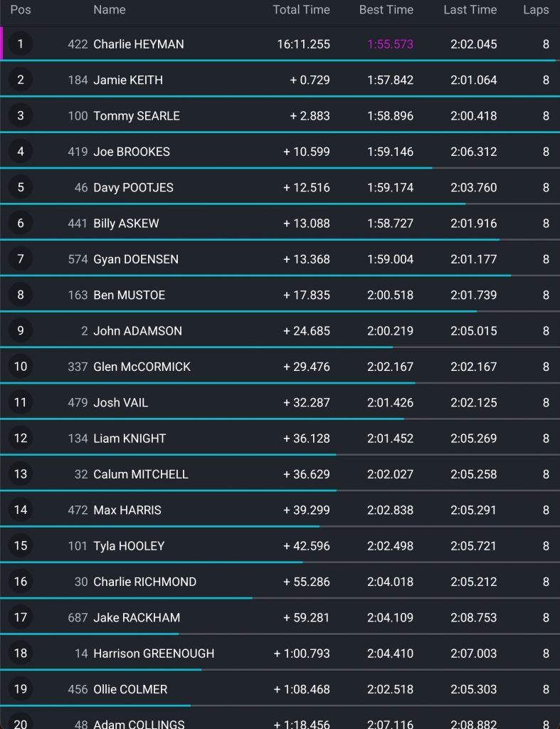Sort by the Name column header
The height and width of the screenshot is (729, 560).
pyautogui.click(x=110, y=10)
